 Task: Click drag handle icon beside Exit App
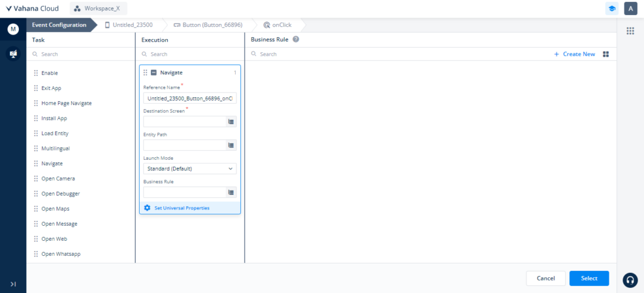(36, 88)
